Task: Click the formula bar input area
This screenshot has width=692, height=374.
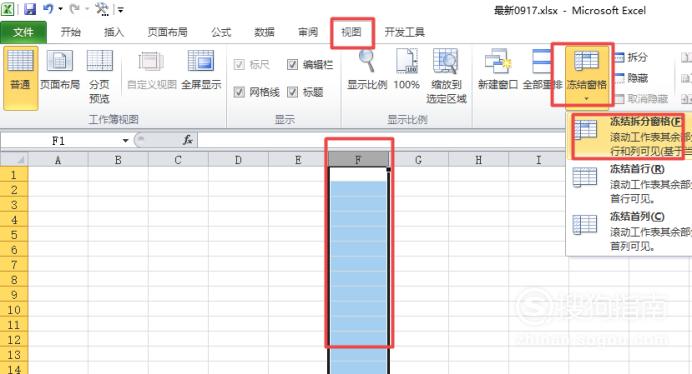Action: [445, 140]
